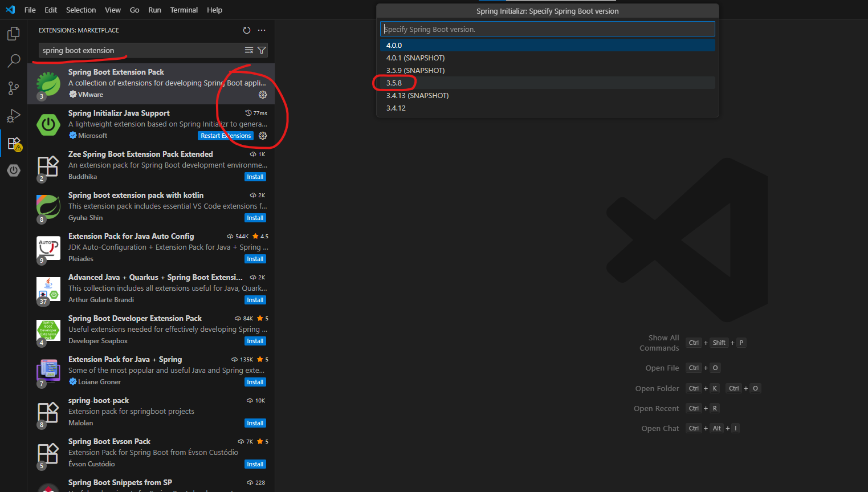868x492 pixels.
Task: Open the Help menu
Action: point(214,10)
